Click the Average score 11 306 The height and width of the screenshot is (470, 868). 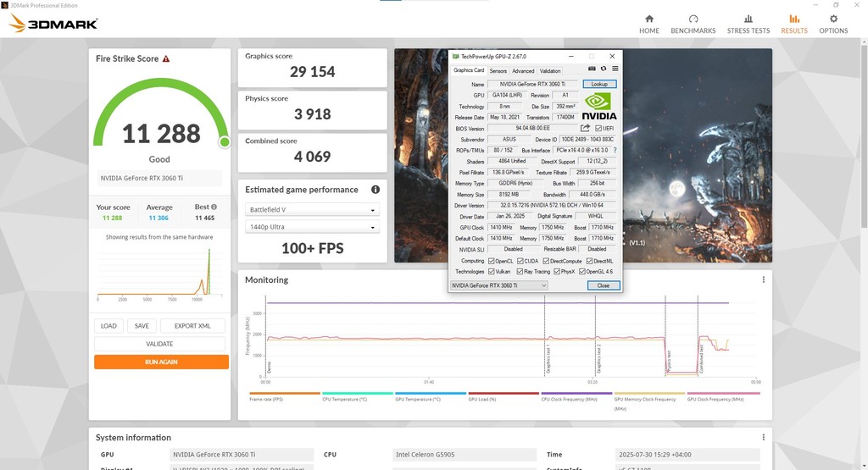tap(159, 218)
